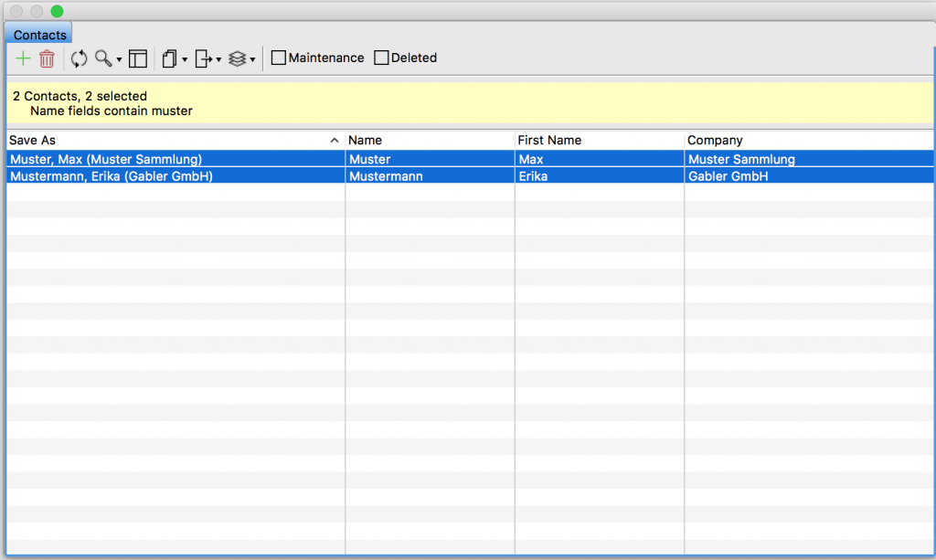Switch to the Contacts tab
936x560 pixels.
pos(39,35)
